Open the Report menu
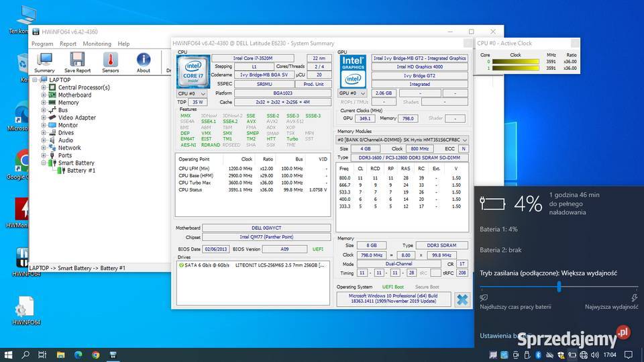Screen dimensions: 644x362 click(68, 44)
